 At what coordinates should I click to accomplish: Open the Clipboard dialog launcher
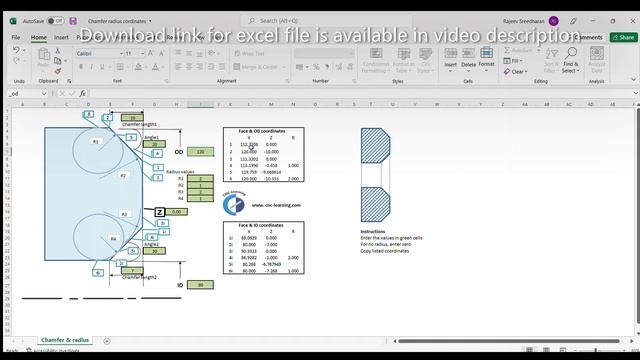[69, 81]
